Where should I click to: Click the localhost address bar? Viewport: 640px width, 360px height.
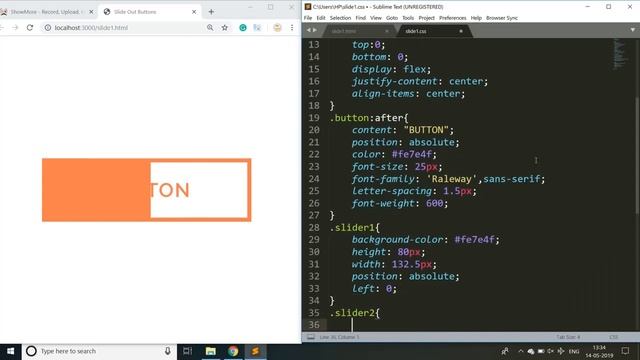point(122,28)
